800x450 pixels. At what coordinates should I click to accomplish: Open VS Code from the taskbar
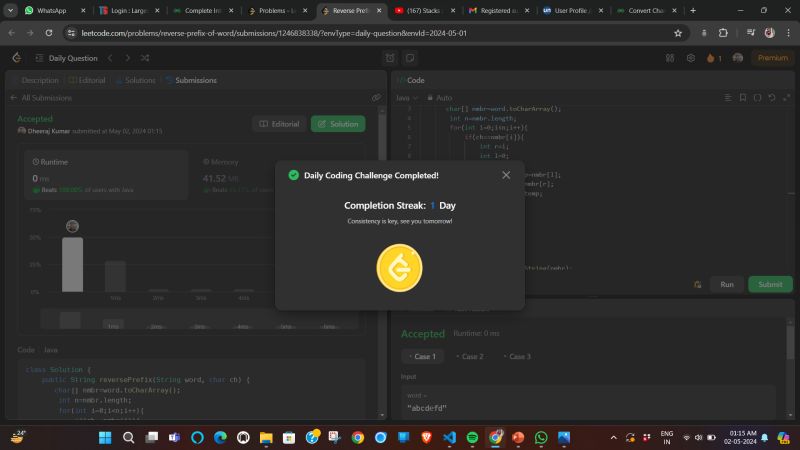coord(449,438)
